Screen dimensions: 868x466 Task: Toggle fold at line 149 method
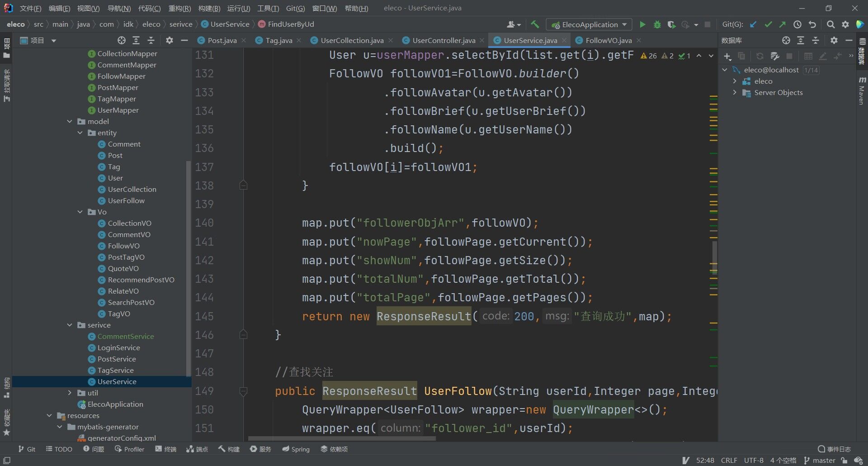(x=243, y=391)
